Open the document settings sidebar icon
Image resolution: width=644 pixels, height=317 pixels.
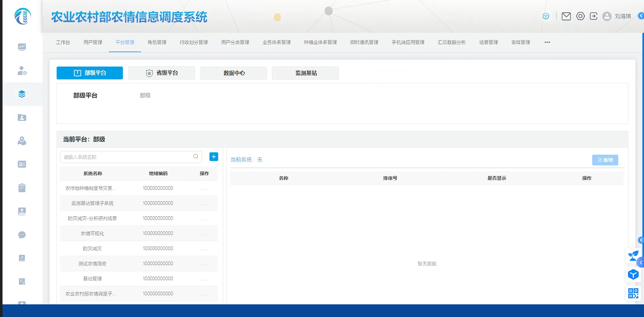pyautogui.click(x=22, y=281)
